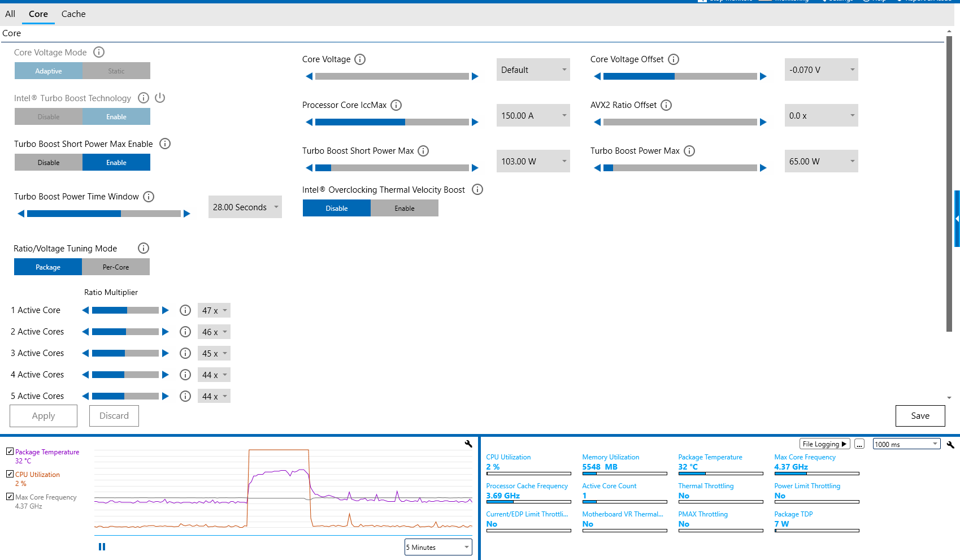Click the Turbo Boost Technology power reset icon
The width and height of the screenshot is (960, 560).
(160, 98)
